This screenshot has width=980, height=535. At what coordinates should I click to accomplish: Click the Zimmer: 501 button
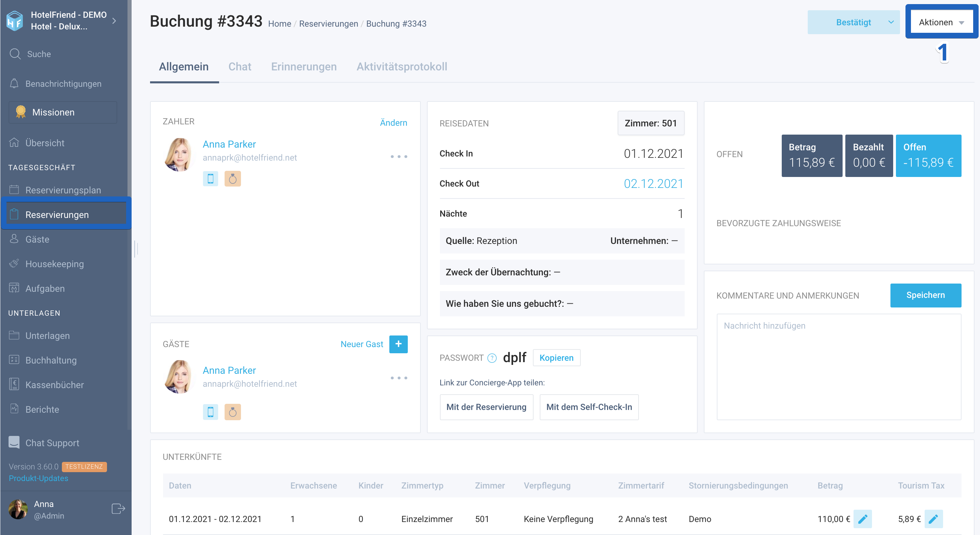(650, 123)
